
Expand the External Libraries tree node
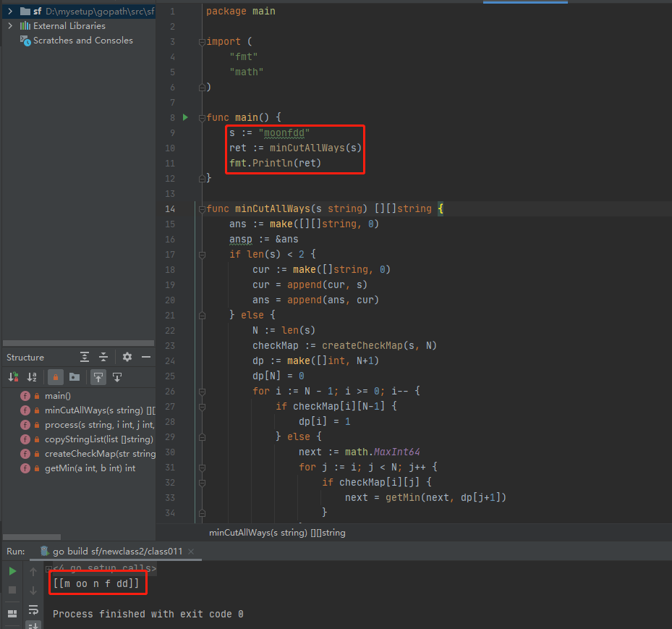pos(10,26)
